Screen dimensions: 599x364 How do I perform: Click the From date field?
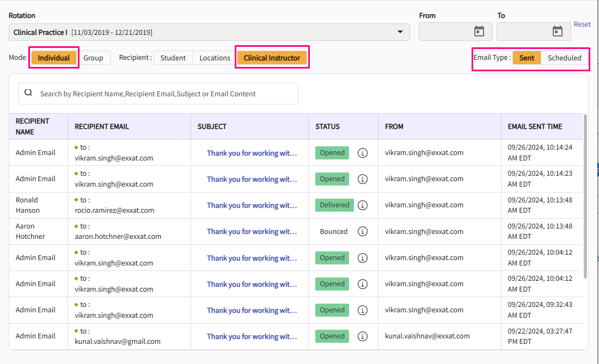point(455,32)
